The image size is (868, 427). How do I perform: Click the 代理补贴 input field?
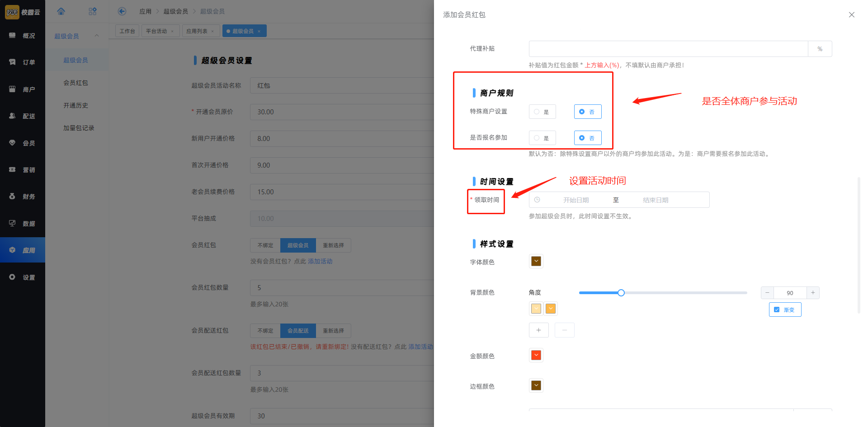click(668, 49)
